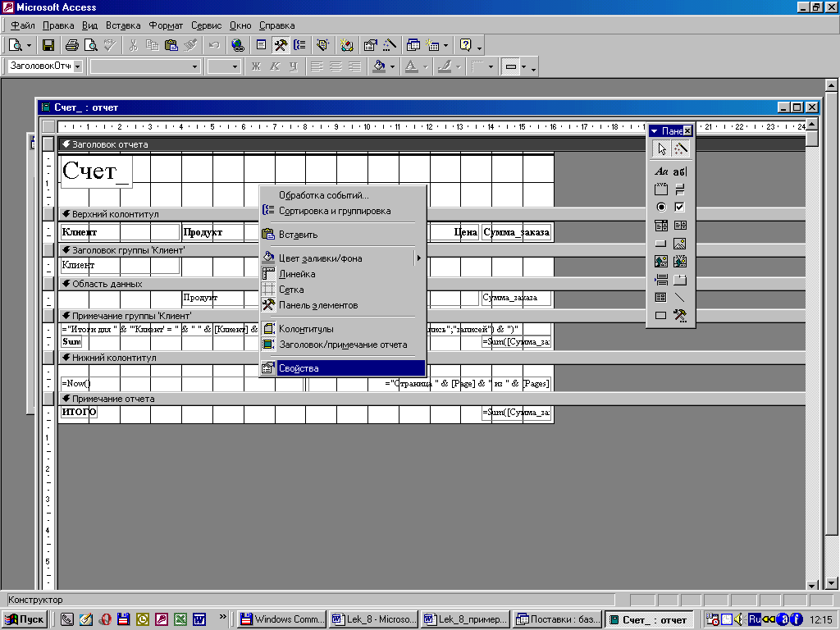Select the Line tool in the toolbox
Viewport: 840px width, 630px height.
click(x=679, y=297)
